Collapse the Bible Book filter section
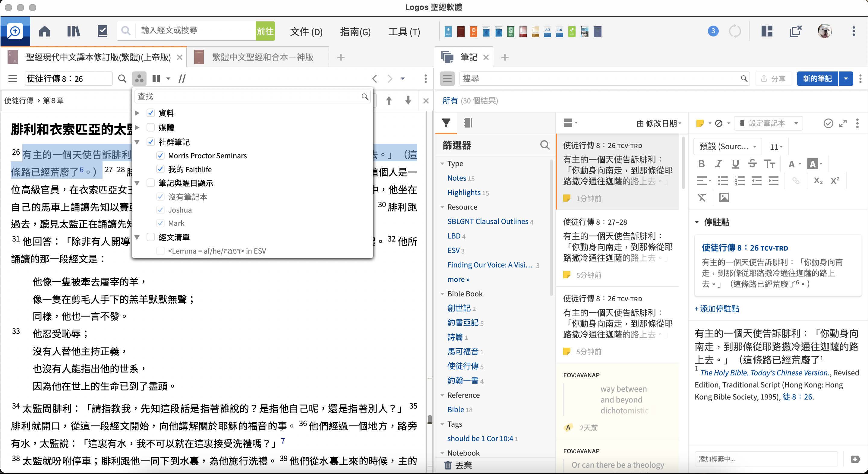The image size is (868, 474). coord(442,294)
